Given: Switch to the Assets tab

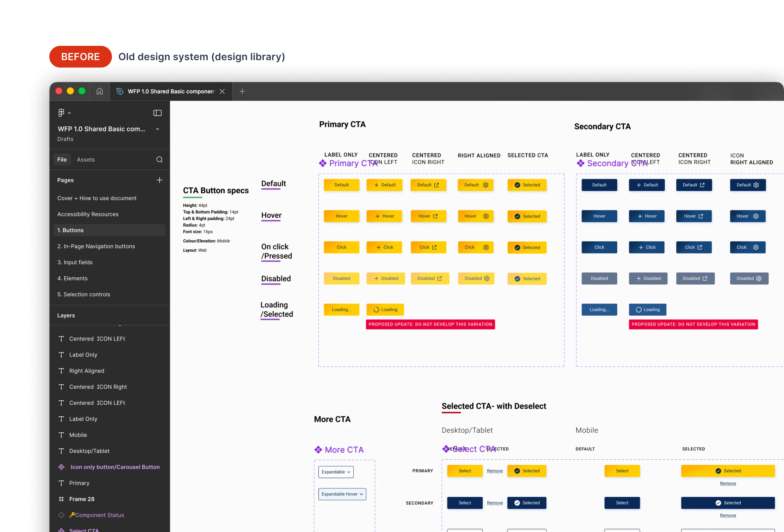Looking at the screenshot, I should tap(86, 159).
